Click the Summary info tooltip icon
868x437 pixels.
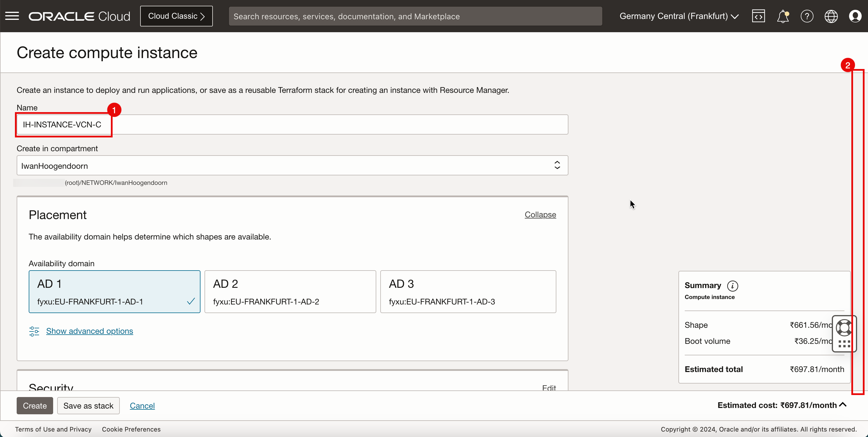[733, 285]
